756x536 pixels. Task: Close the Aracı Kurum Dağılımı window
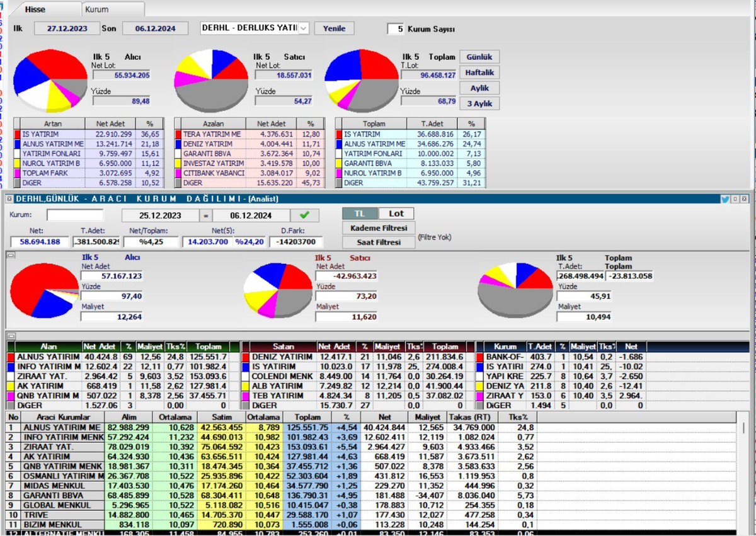745,199
